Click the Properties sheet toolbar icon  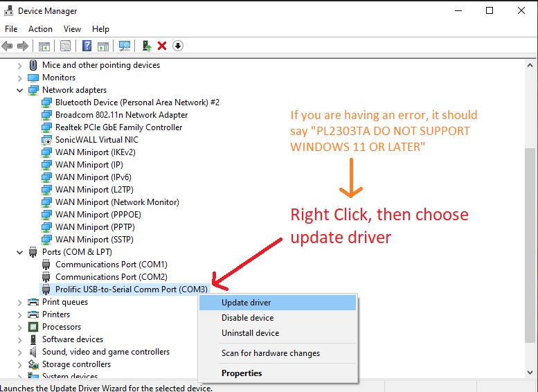click(x=65, y=46)
